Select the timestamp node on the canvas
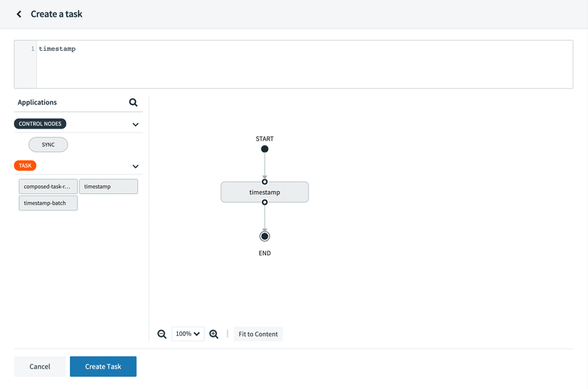The image size is (588, 389). pos(265,192)
